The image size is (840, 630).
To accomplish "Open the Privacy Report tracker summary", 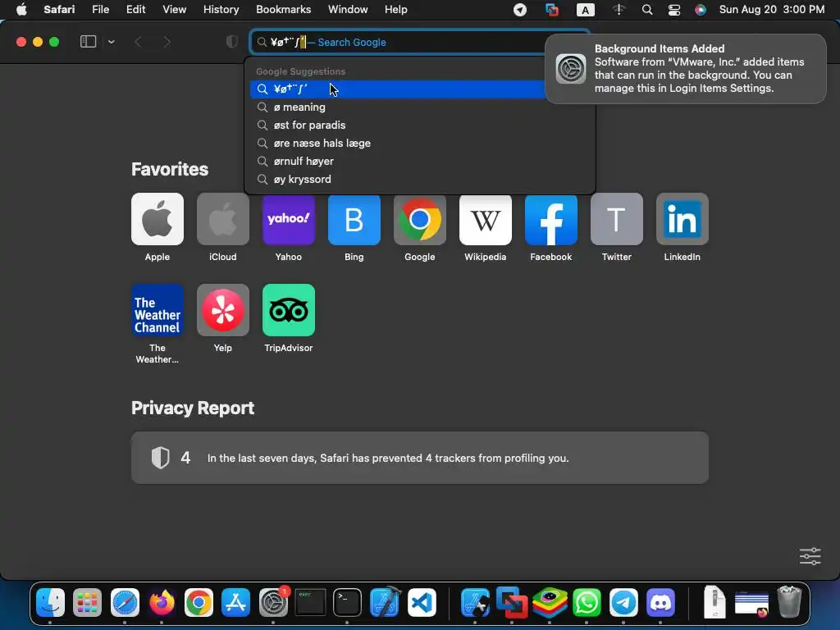I will [x=419, y=458].
